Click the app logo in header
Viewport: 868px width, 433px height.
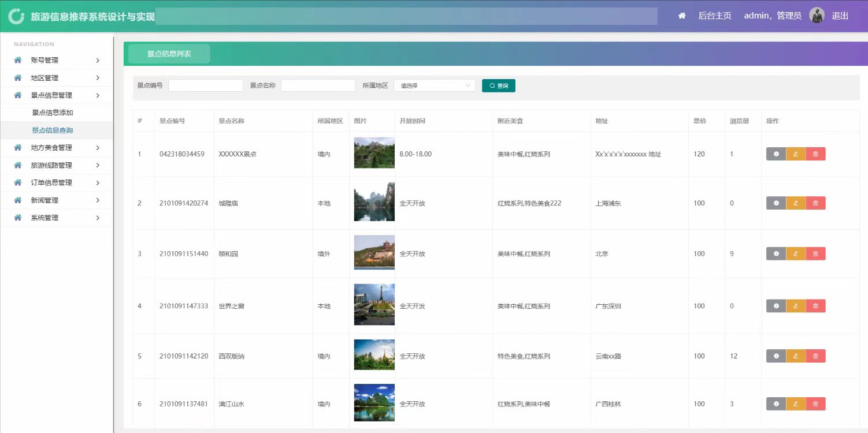click(x=16, y=16)
